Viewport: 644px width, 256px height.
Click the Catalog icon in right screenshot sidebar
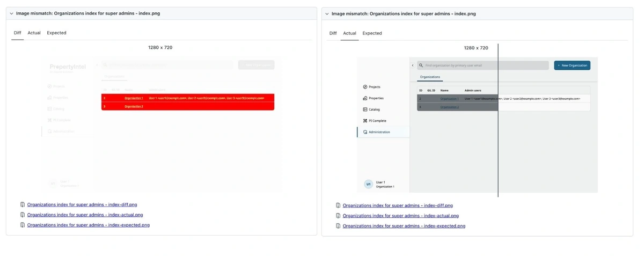[x=365, y=109]
